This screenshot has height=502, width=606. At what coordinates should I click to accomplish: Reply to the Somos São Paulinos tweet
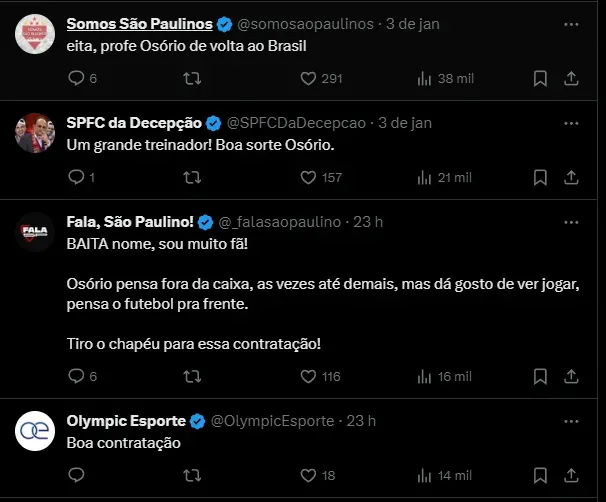point(76,78)
